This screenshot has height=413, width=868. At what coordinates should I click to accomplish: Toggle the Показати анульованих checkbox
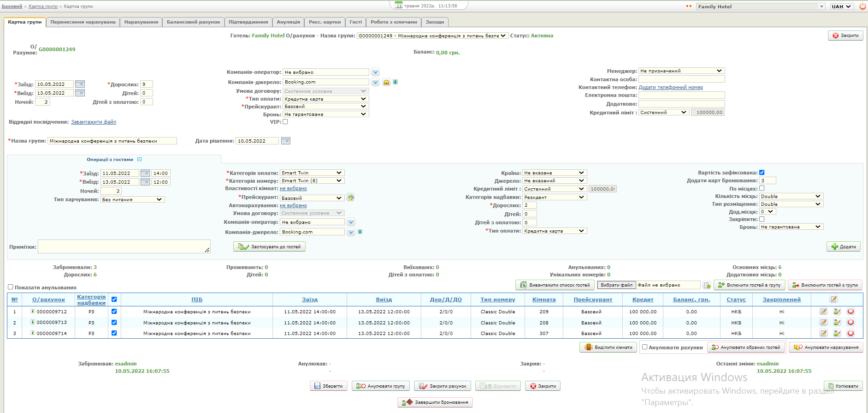(11, 287)
